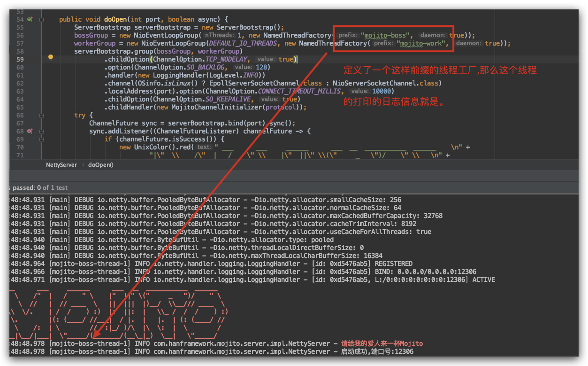Viewport: 588px width, 366px height.
Task: Click DEFAULT_IO_THREADS constant
Action: [x=243, y=43]
